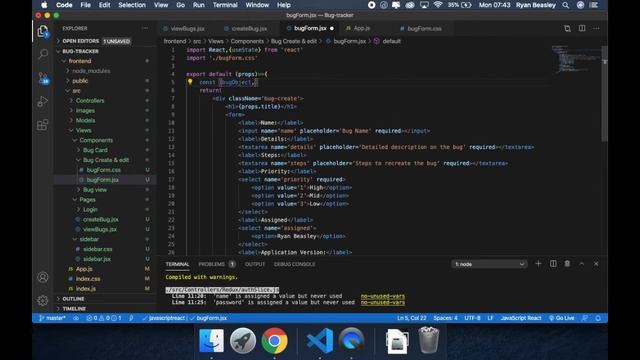This screenshot has width=640, height=360.
Task: Click the feedback icon in status bar
Action: (585, 318)
